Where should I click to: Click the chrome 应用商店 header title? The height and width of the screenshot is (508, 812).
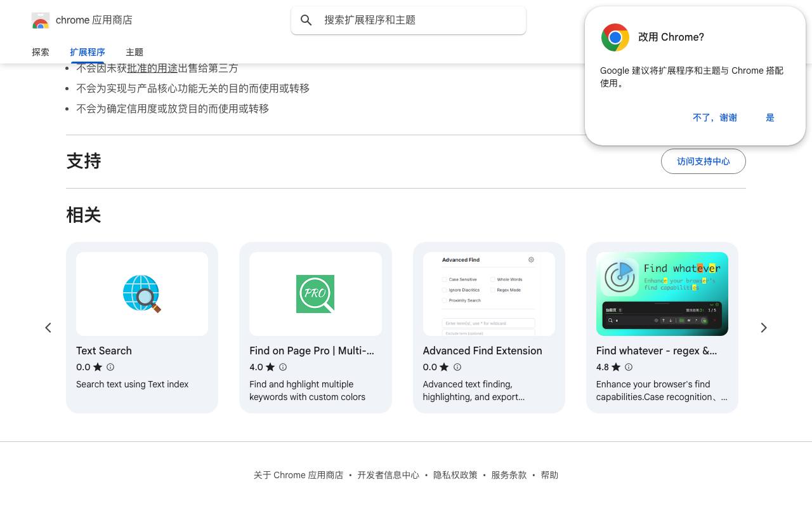click(x=94, y=20)
